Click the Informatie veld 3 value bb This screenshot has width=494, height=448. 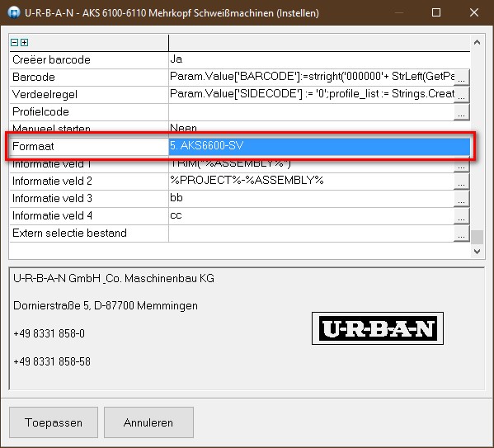[312, 199]
